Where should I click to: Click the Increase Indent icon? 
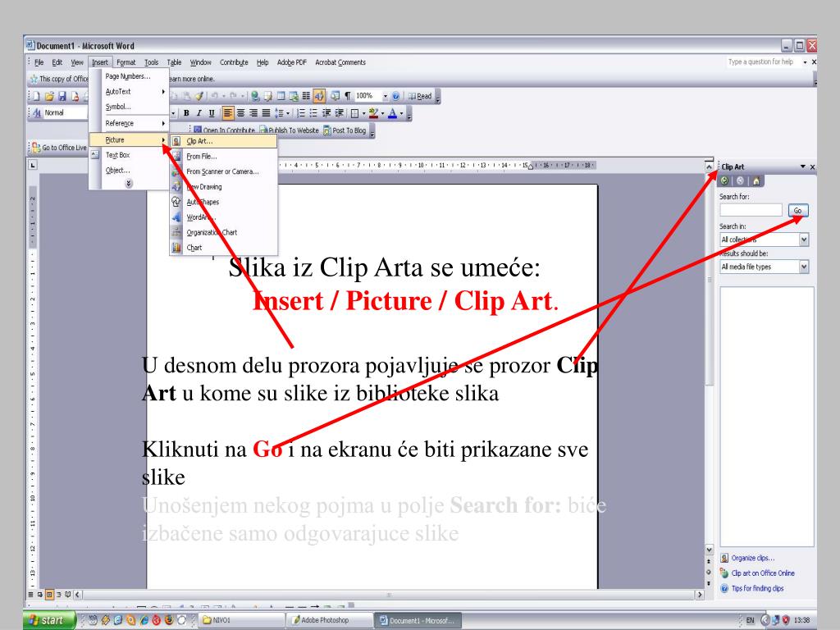339,113
